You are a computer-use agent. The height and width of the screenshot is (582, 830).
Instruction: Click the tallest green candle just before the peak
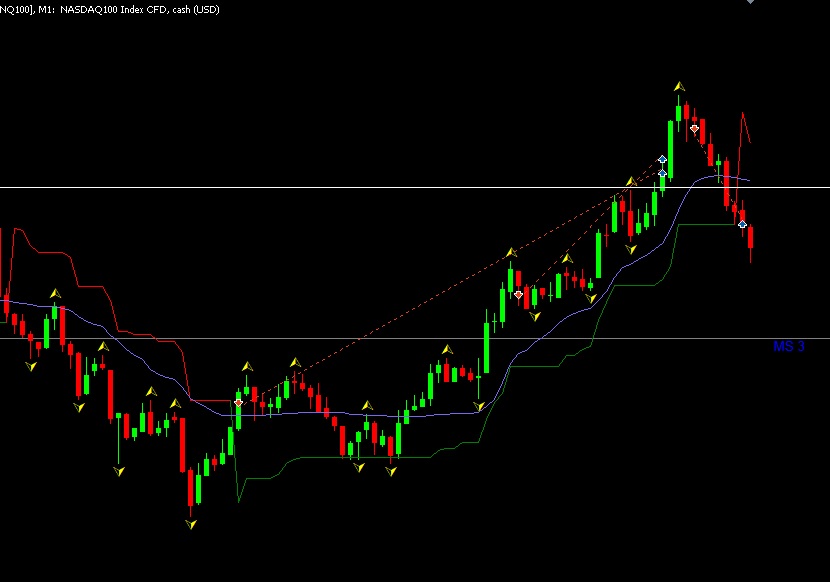click(670, 150)
